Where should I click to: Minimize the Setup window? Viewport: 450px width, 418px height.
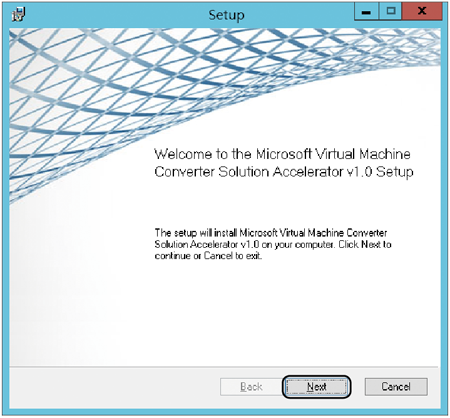click(366, 12)
